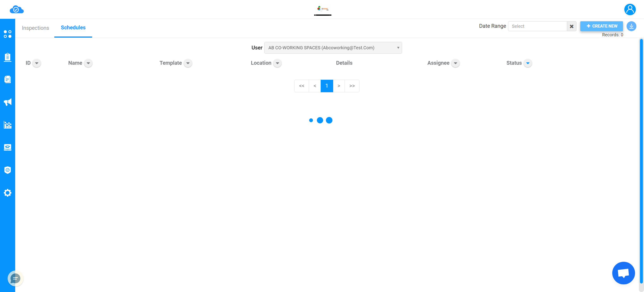Toggle the Name column sort arrow
This screenshot has width=644, height=292.
coord(88,63)
